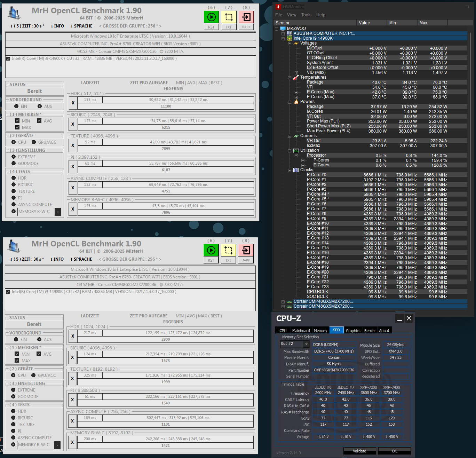476x458 pixels.
Task: Open Slot #2 dropdown in CPU-Z
Action: (x=306, y=344)
